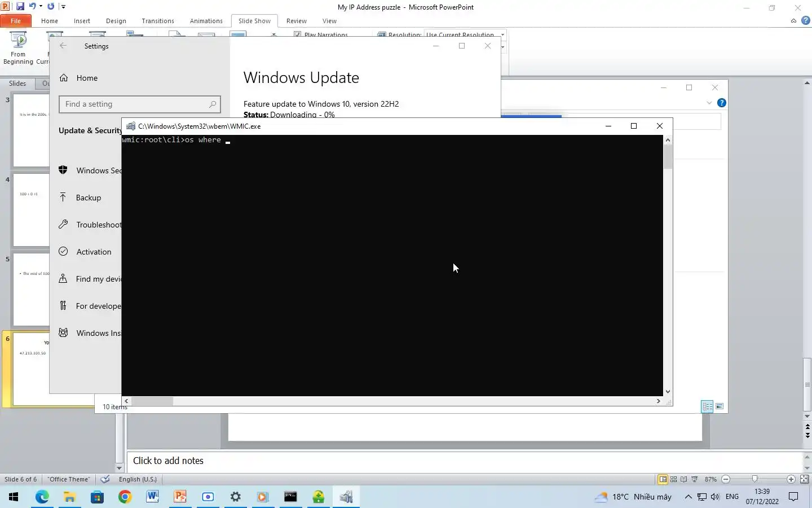Screen dimensions: 812x508
Task: Select slide 6 thumbnail
Action: pos(31,369)
